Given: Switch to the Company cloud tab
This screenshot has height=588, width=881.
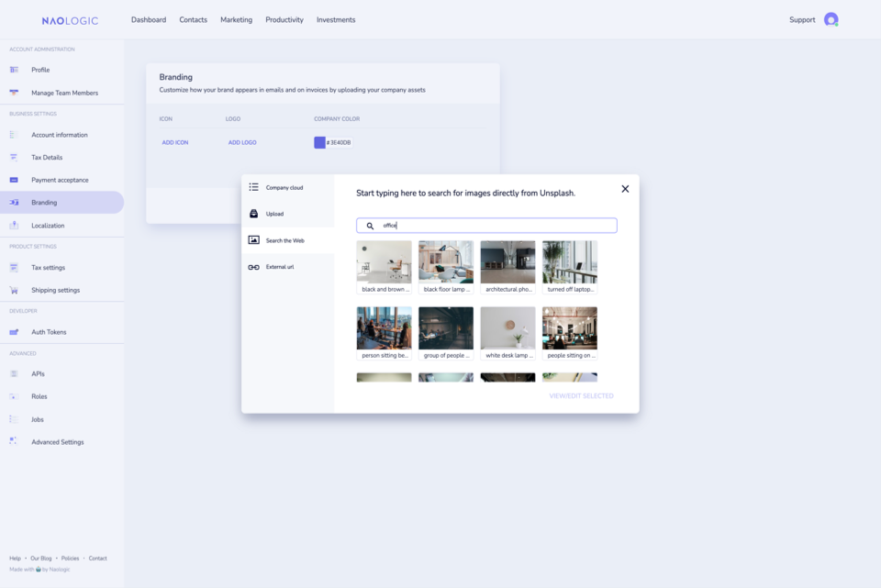Looking at the screenshot, I should tap(287, 187).
